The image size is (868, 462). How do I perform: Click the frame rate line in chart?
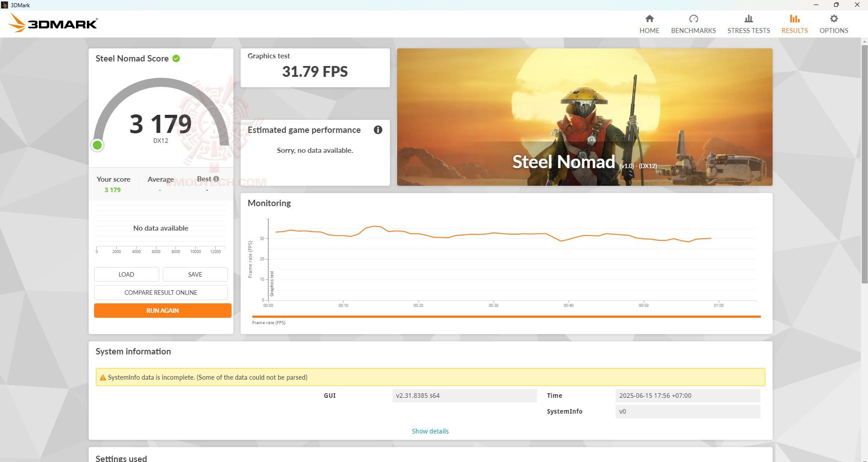coord(493,233)
